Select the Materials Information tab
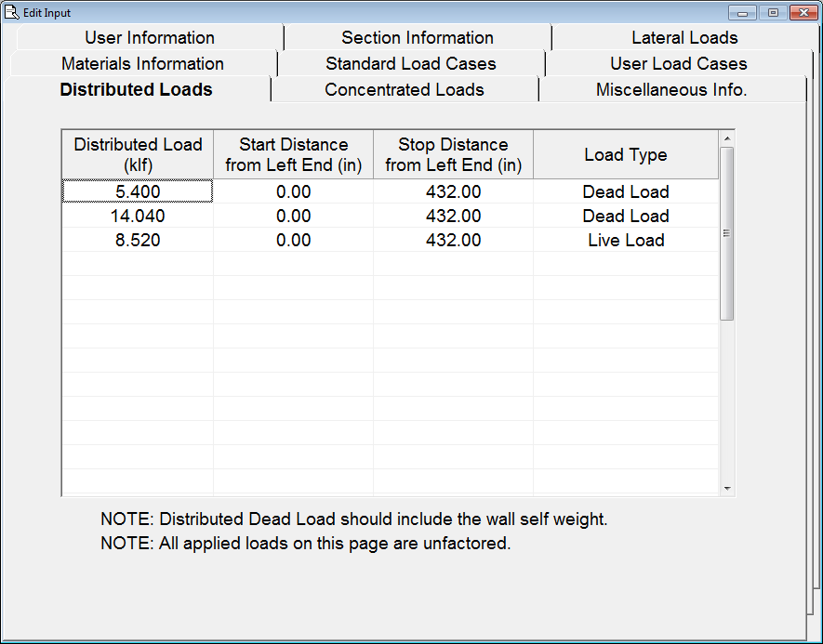 [x=142, y=64]
